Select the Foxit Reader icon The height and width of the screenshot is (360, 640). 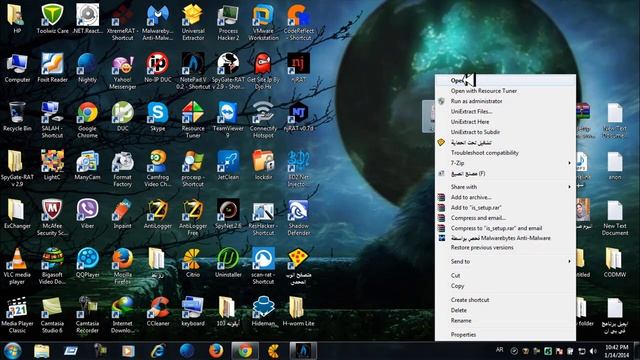pos(53,68)
